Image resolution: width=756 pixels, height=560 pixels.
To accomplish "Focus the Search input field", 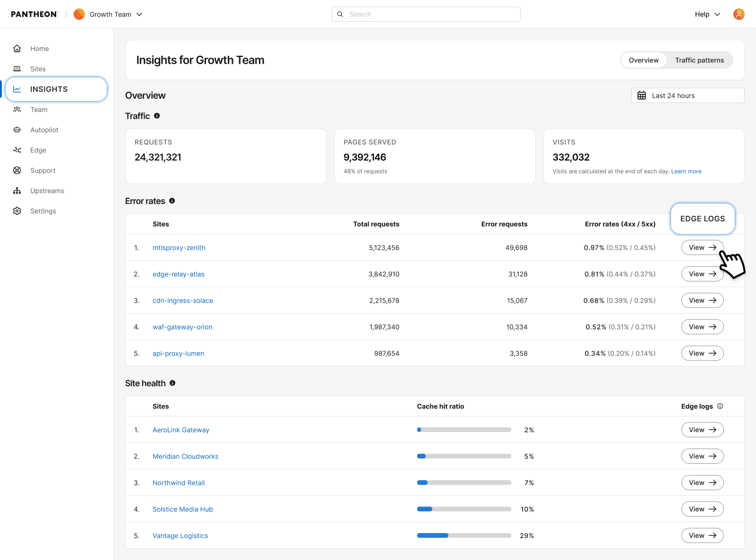I will [x=426, y=14].
